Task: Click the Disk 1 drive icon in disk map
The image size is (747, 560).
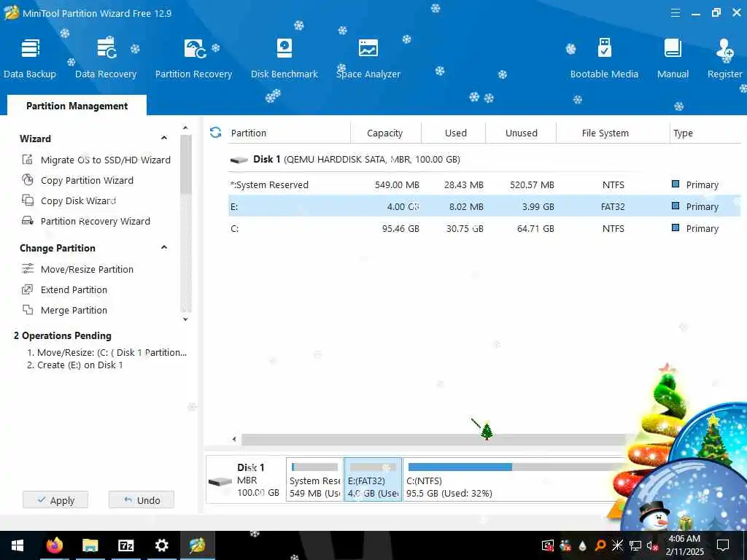Action: click(x=220, y=481)
